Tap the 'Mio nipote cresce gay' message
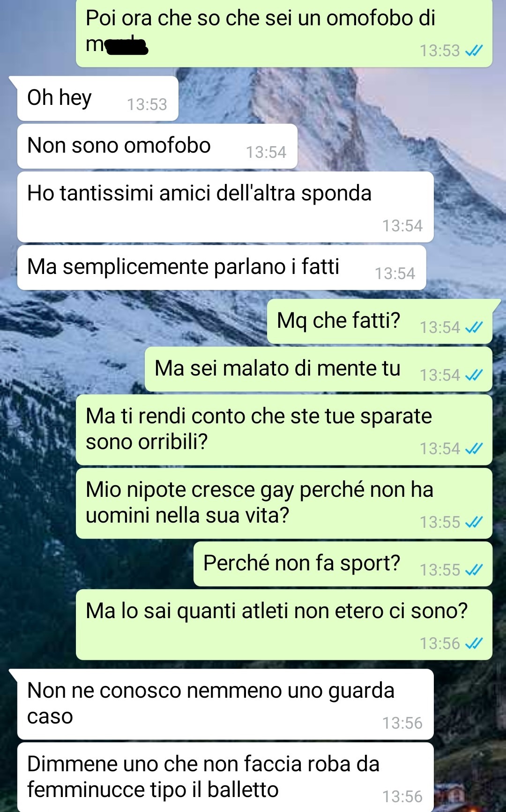The width and height of the screenshot is (506, 812). coord(284,503)
